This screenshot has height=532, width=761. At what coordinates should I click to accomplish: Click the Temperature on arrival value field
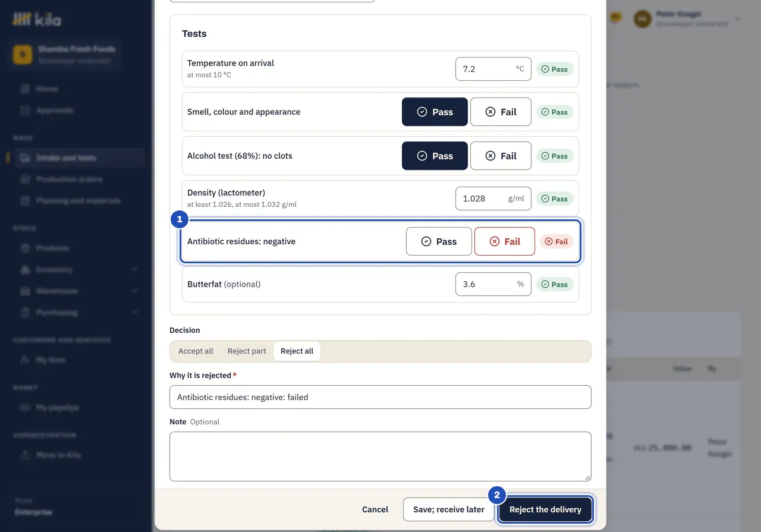pos(493,69)
